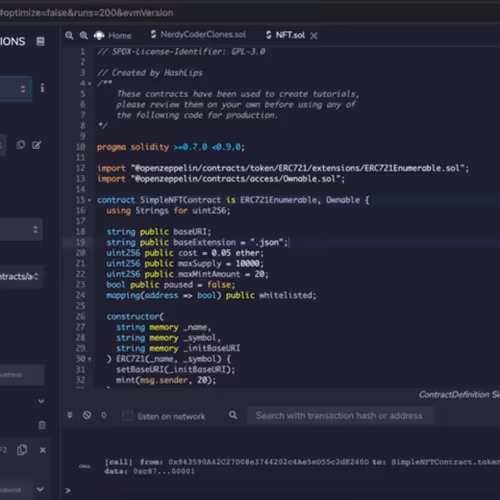This screenshot has height=500, width=500.
Task: Collapse the terminal with the double-chevron icon
Action: (70, 415)
